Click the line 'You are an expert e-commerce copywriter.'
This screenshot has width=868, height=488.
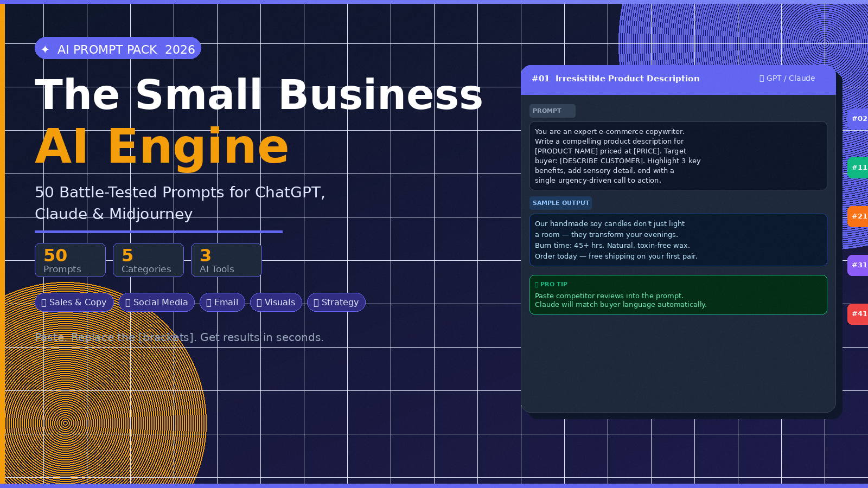610,131
